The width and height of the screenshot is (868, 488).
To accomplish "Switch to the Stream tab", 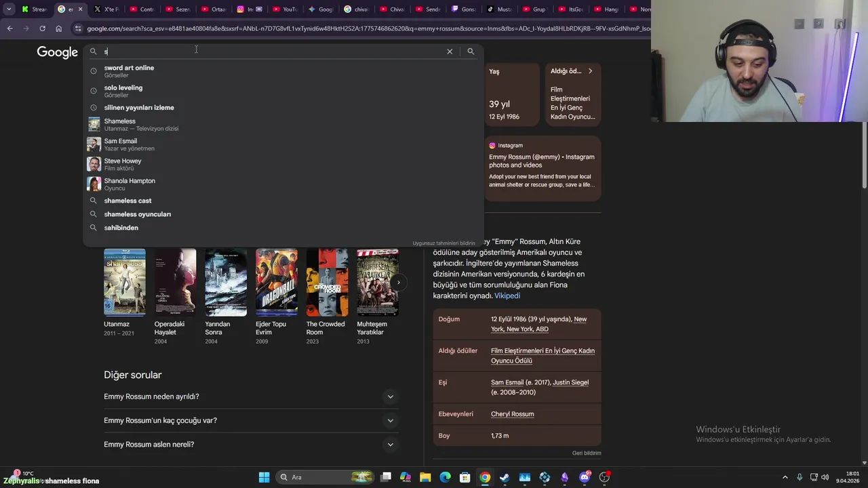I will pos(35,9).
